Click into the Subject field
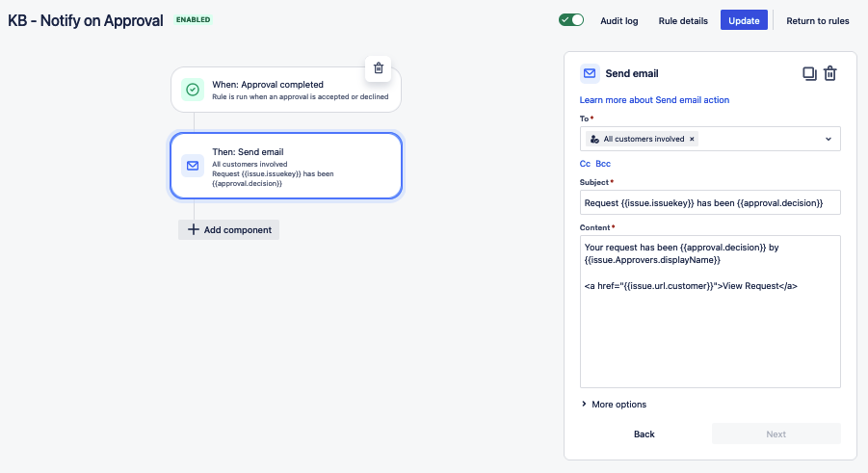Viewport: 868px width, 473px height. tap(710, 202)
